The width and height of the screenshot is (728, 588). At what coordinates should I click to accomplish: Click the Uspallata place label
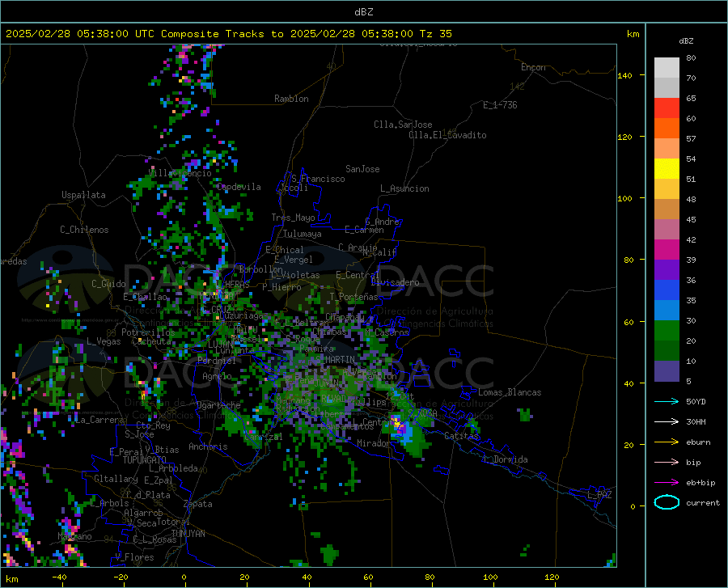[83, 195]
